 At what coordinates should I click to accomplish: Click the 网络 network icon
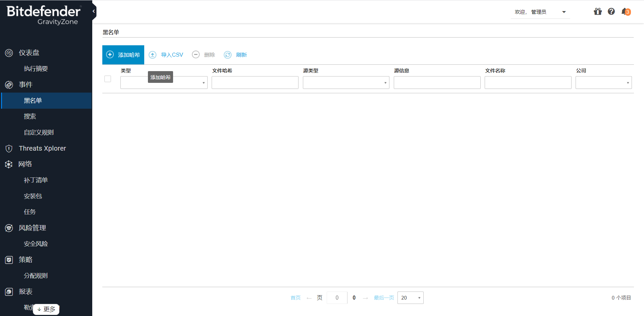pos(9,164)
